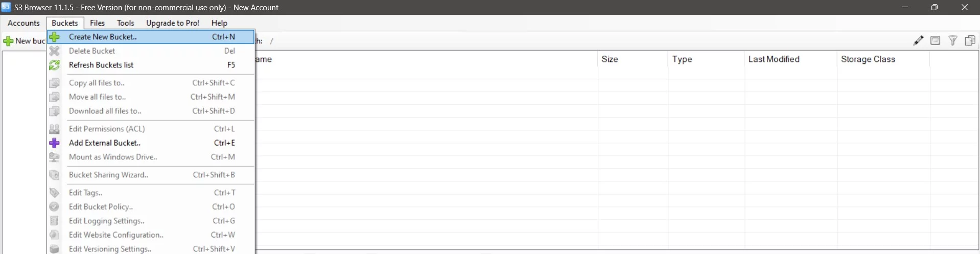Open the Files menu
The width and height of the screenshot is (980, 254).
pos(97,23)
